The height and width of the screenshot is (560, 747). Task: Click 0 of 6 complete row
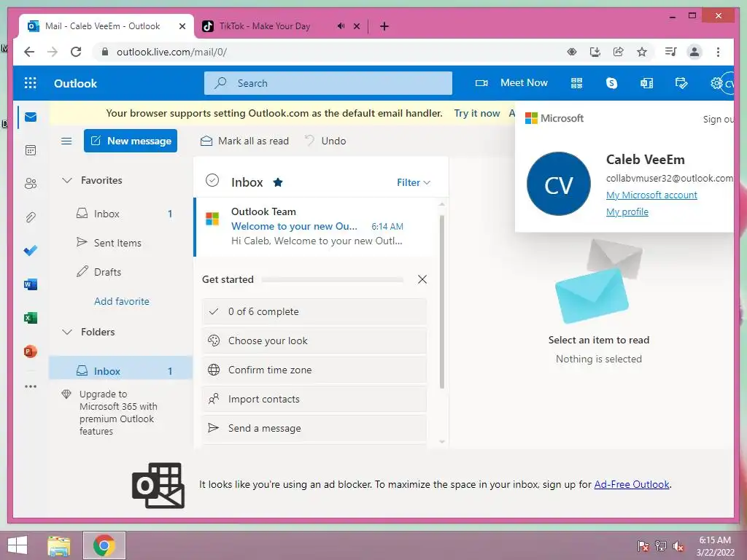[x=314, y=311]
